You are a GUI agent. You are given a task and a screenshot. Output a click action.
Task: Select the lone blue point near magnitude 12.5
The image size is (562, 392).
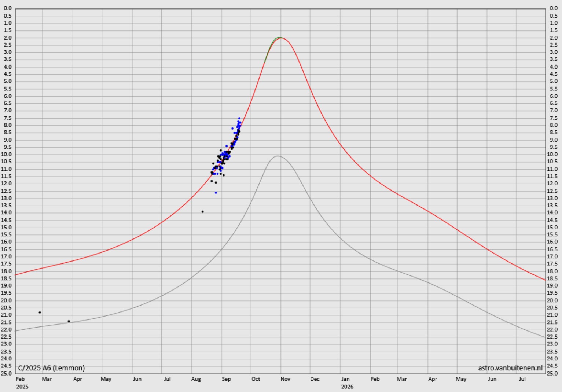[216, 193]
